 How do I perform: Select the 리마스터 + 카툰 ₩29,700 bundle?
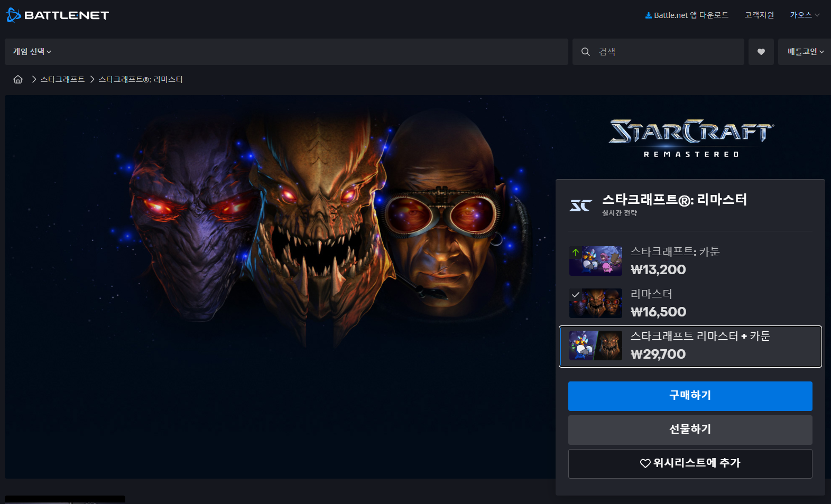pyautogui.click(x=690, y=347)
